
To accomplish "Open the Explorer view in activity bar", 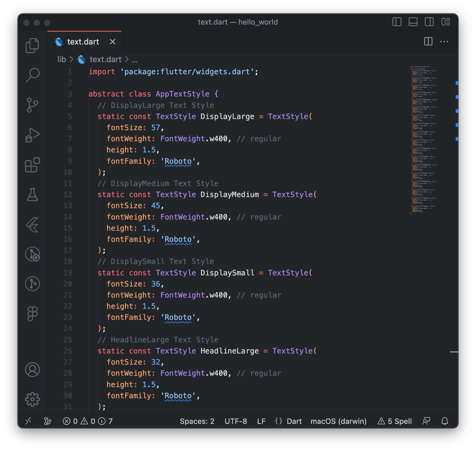I will [x=32, y=46].
